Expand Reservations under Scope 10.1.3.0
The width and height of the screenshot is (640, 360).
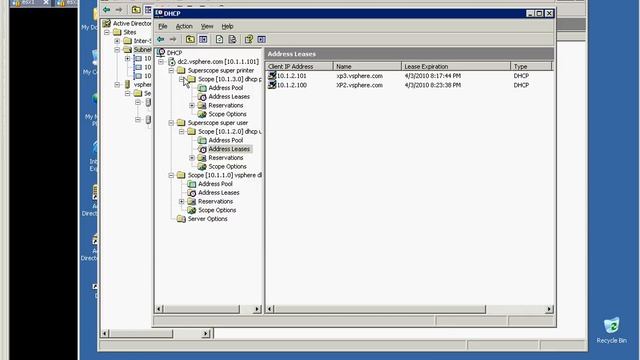192,105
